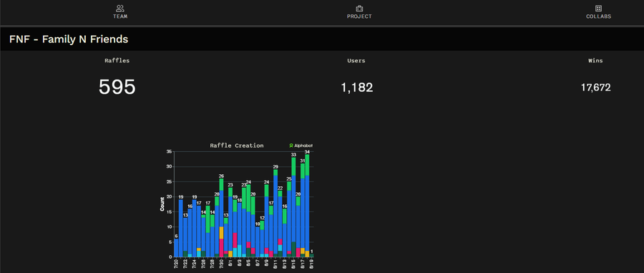Click the chart bar labeled 12
Image resolution: width=644 pixels, height=273 pixels.
[262, 239]
